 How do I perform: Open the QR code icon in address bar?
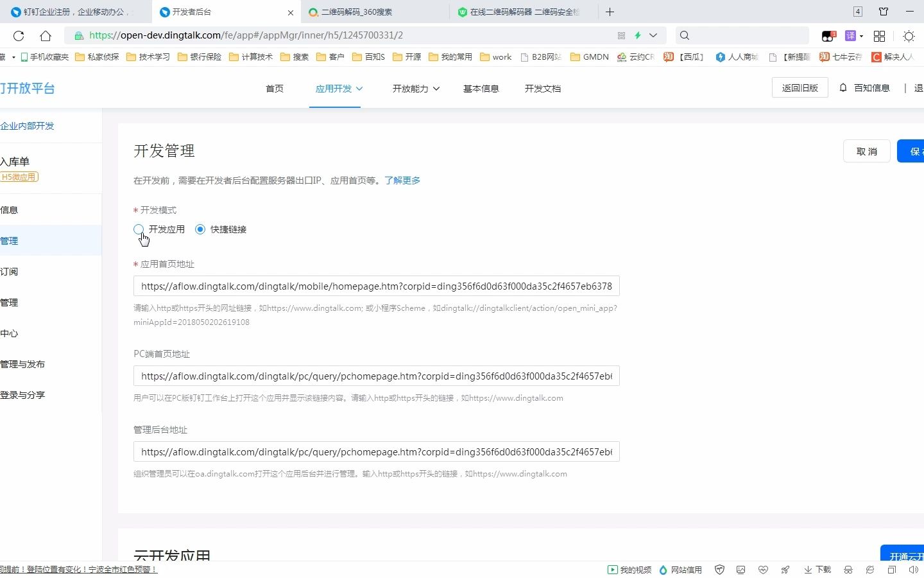621,35
